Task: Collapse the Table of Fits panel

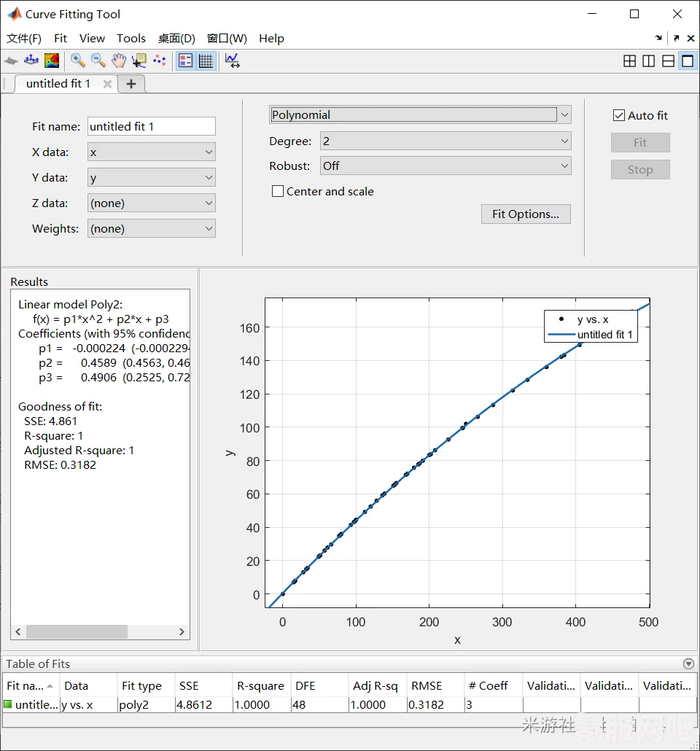Action: click(688, 664)
